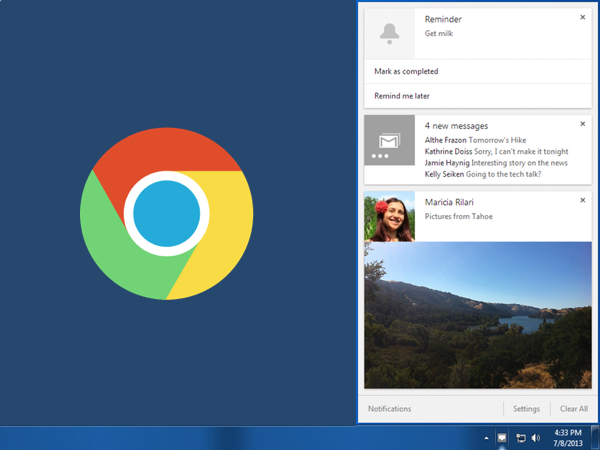Open the clock showing 4:33 PM
The width and height of the screenshot is (600, 450).
(568, 438)
